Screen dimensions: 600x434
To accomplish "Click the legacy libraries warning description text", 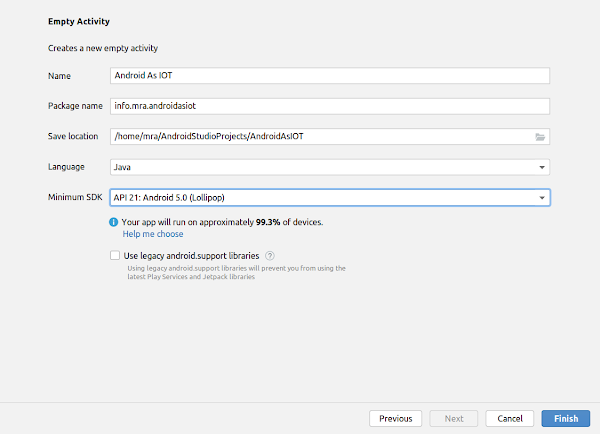I will (x=236, y=272).
